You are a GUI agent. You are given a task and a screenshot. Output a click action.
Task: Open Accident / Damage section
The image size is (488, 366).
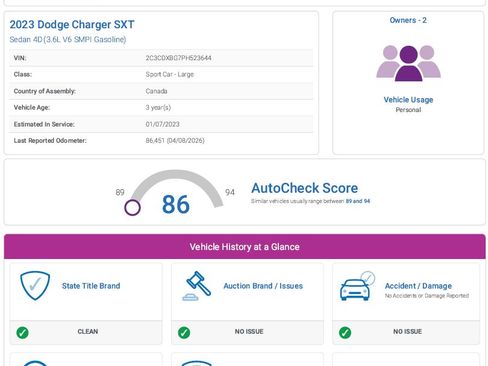pos(418,286)
